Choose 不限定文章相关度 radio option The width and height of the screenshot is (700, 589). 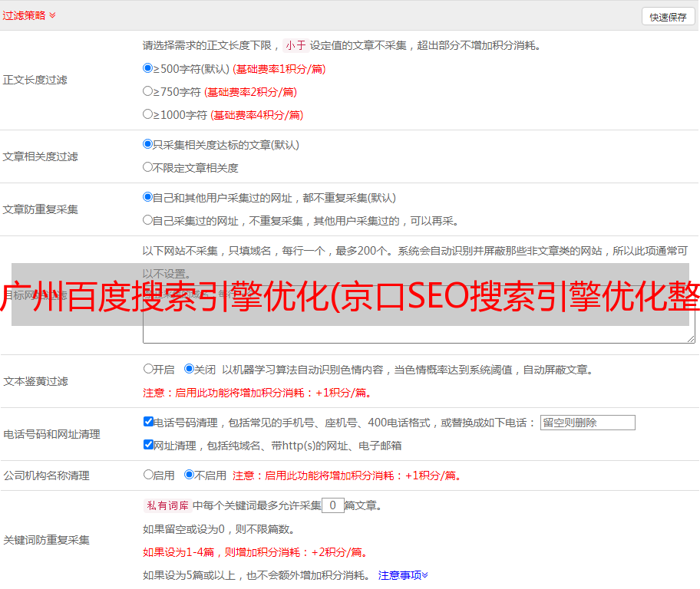(148, 167)
